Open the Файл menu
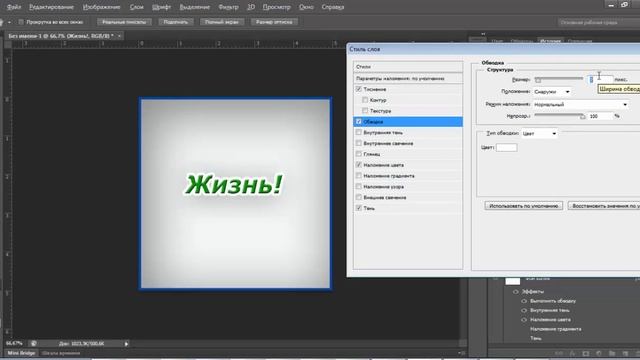This screenshot has height=360, width=640. click(x=14, y=7)
